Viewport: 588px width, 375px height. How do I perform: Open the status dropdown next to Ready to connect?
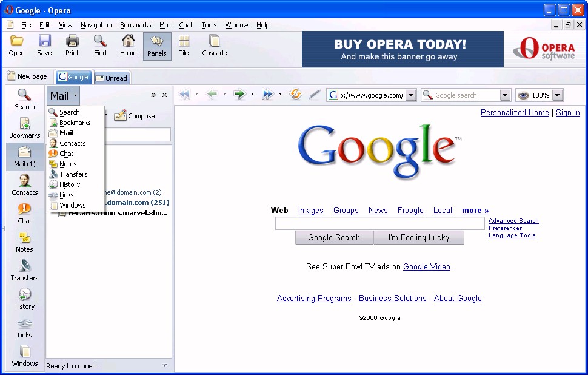click(164, 365)
